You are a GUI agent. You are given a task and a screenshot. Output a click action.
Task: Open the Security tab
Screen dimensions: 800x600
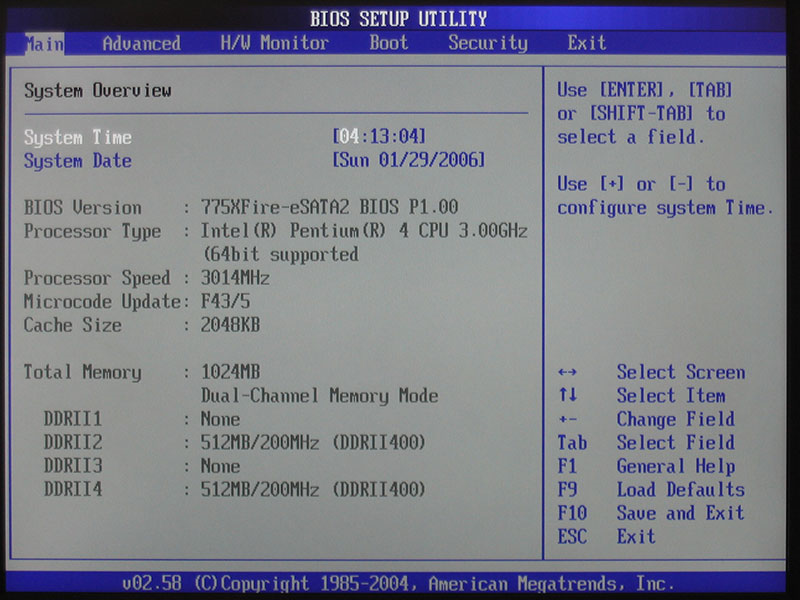pos(487,43)
